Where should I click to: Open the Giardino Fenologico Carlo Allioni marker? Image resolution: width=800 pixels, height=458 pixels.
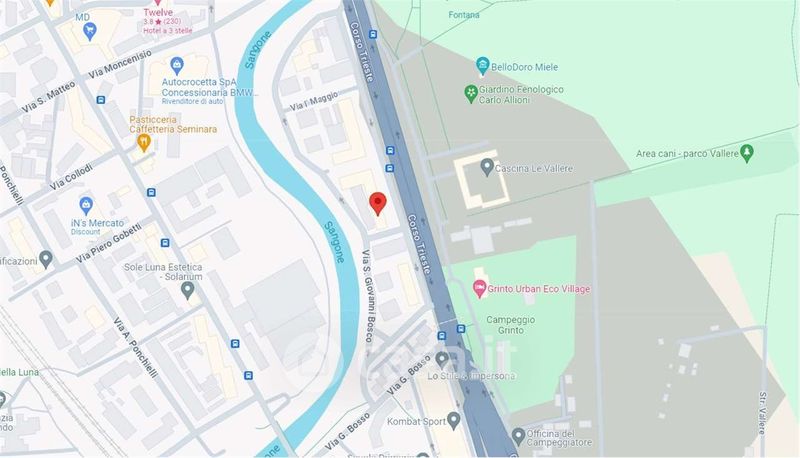[470, 94]
